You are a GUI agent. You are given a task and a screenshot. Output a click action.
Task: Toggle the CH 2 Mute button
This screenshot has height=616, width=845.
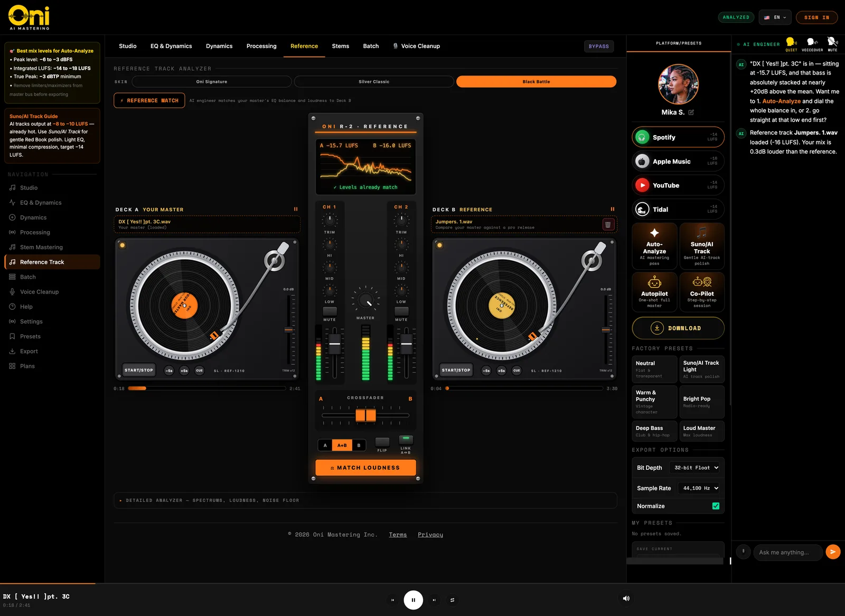(401, 310)
